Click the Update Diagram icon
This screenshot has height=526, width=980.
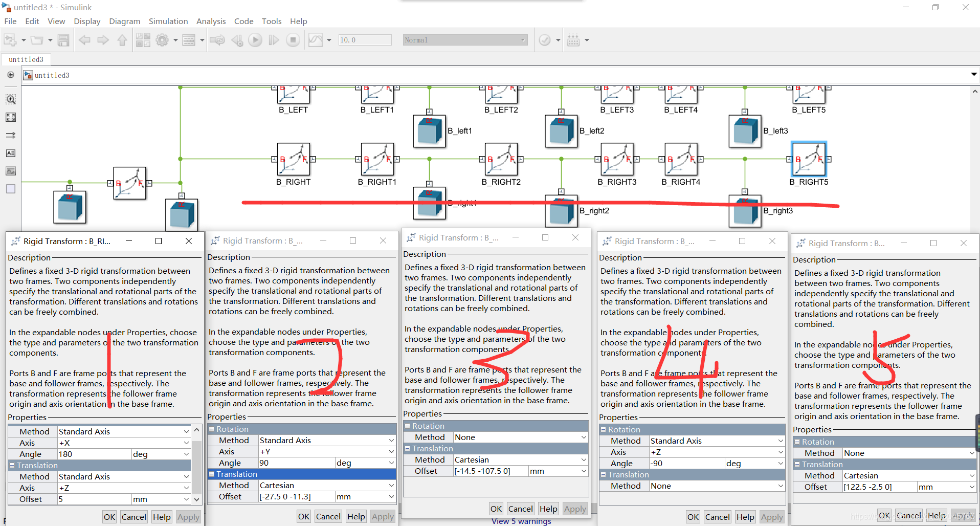tap(217, 40)
